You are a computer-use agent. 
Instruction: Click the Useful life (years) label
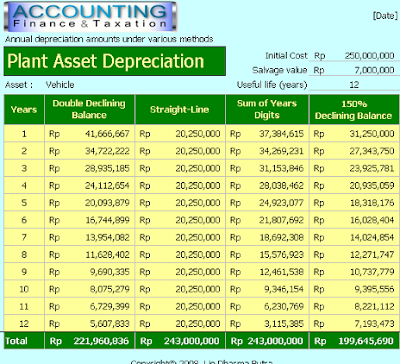(x=272, y=85)
